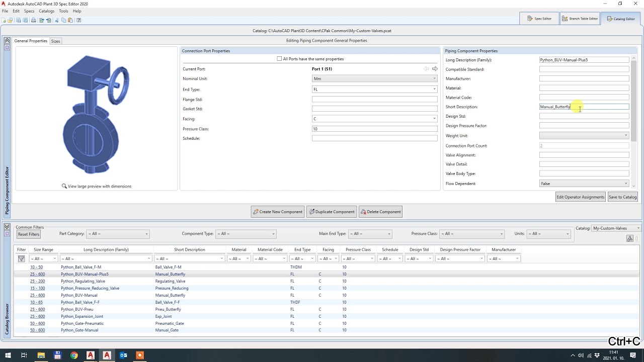Click the Cut scissors toolbar icon
Viewport: 644px width, 362px height.
tap(57, 20)
